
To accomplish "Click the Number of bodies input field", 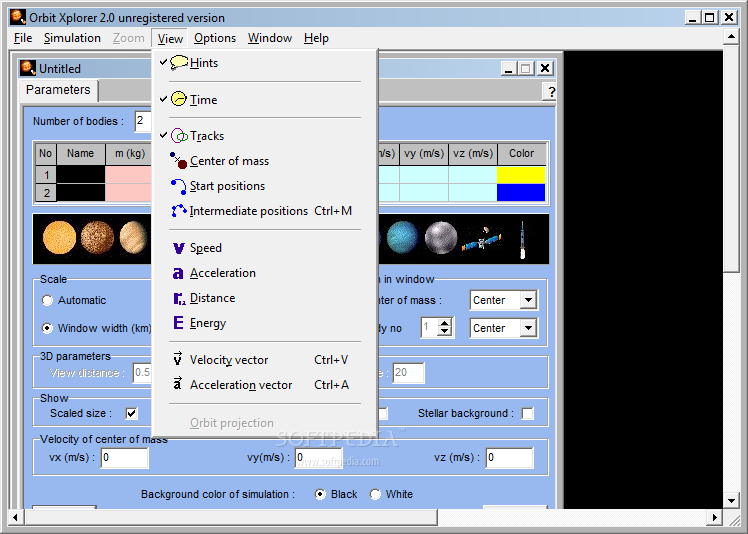I will tap(143, 121).
